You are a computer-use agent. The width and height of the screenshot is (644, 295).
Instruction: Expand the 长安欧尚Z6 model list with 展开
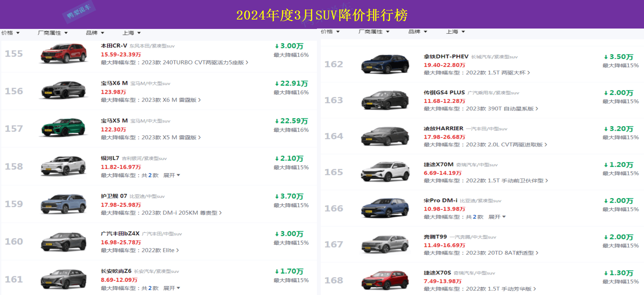tap(172, 288)
